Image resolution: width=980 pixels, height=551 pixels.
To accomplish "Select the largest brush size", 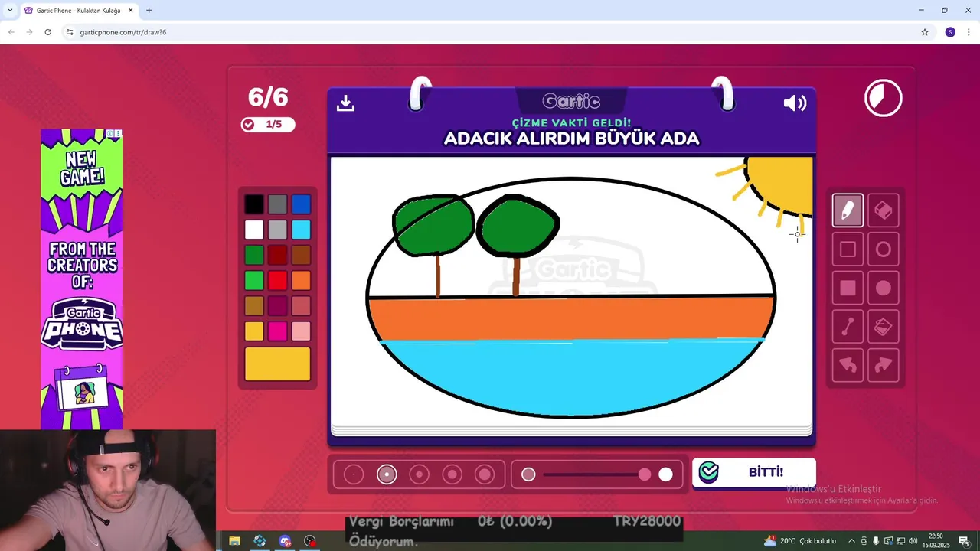I will [485, 474].
